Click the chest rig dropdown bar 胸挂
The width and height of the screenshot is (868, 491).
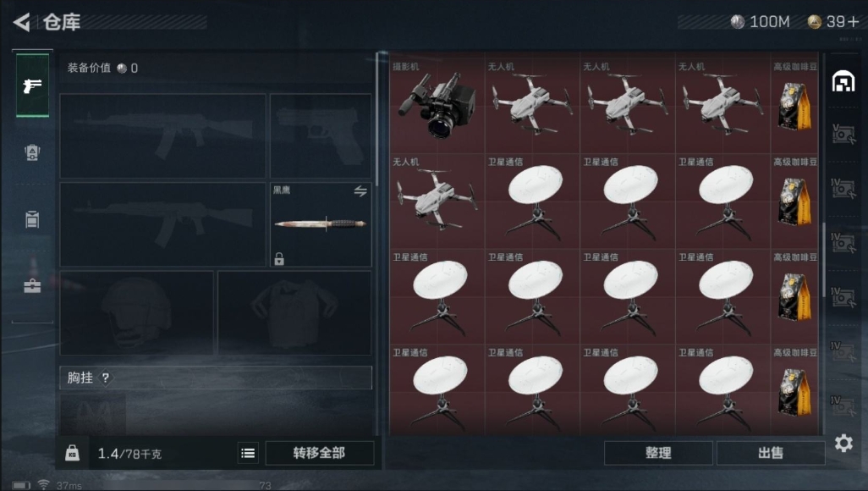tap(216, 378)
